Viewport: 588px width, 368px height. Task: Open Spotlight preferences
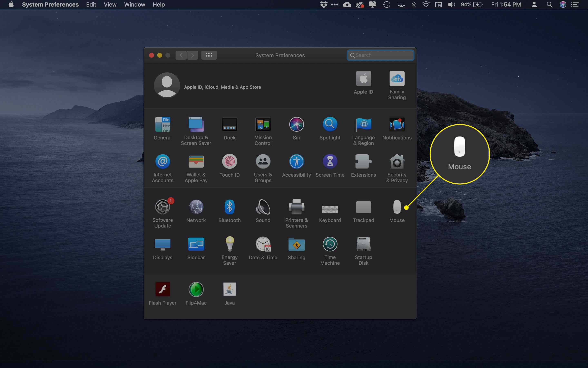click(x=330, y=128)
